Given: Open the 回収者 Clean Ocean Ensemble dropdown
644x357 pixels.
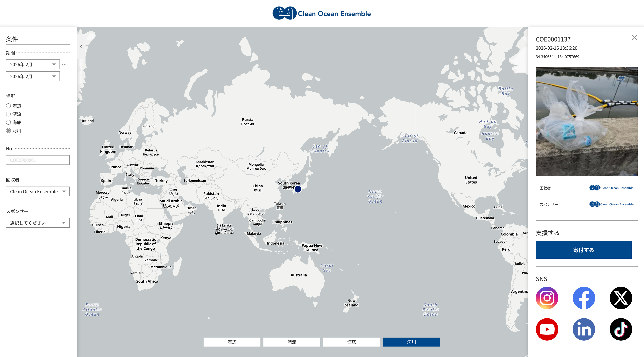Looking at the screenshot, I should 38,192.
